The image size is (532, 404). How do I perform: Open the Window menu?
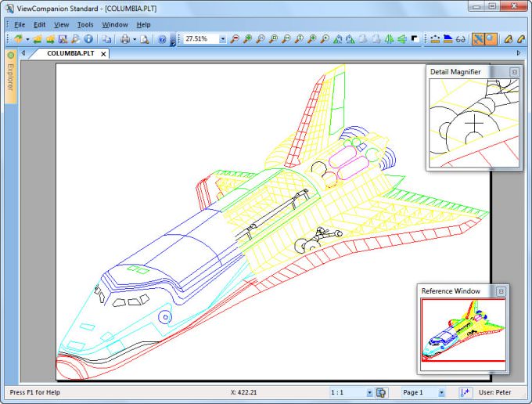click(115, 24)
